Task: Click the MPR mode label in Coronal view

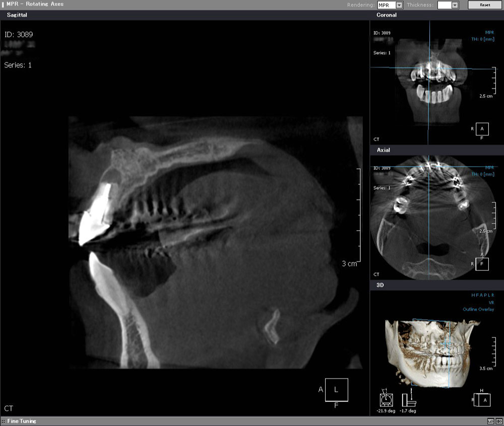Action: [489, 33]
